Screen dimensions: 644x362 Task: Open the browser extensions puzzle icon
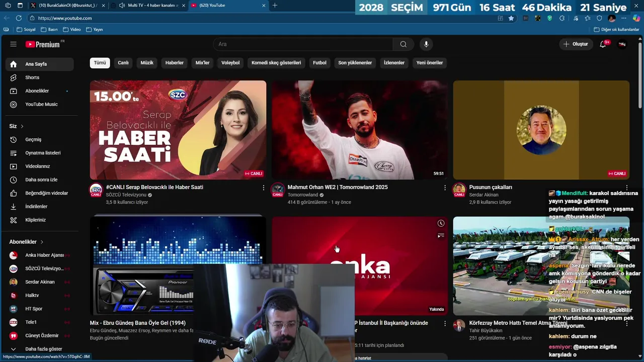click(562, 18)
